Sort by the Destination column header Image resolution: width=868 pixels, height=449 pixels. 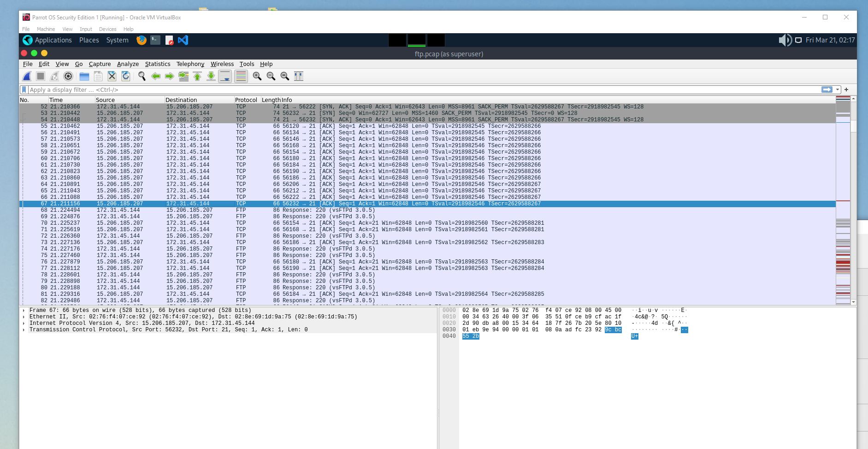pos(199,100)
